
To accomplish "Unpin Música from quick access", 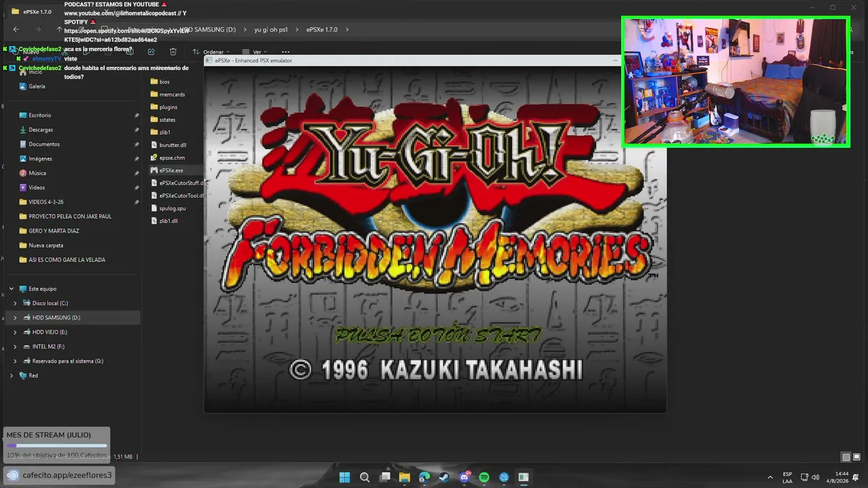I will pyautogui.click(x=137, y=173).
